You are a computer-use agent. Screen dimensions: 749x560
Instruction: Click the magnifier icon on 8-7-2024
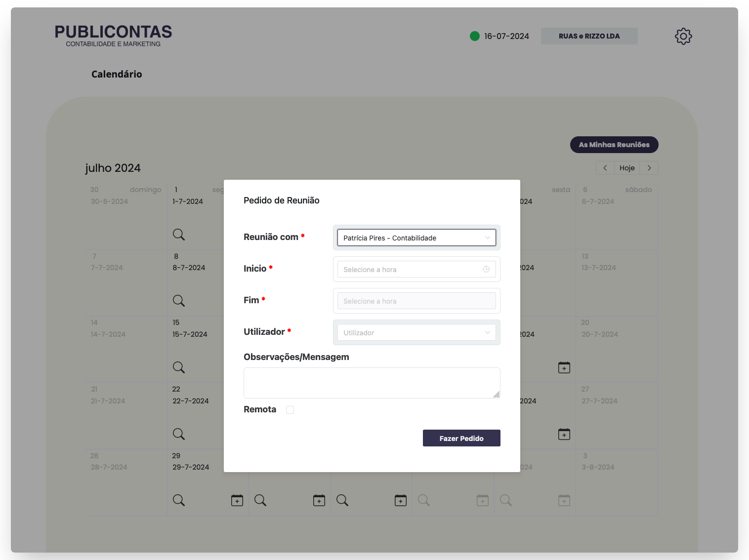point(178,301)
